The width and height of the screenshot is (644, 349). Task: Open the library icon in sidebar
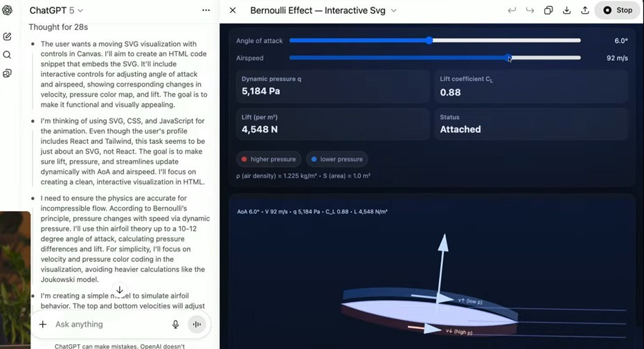pos(7,73)
